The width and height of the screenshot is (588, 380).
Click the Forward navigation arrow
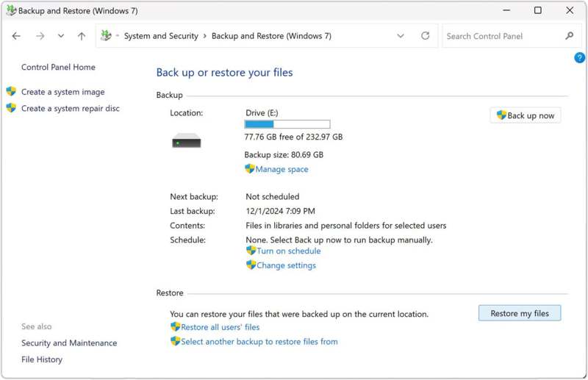pos(40,36)
